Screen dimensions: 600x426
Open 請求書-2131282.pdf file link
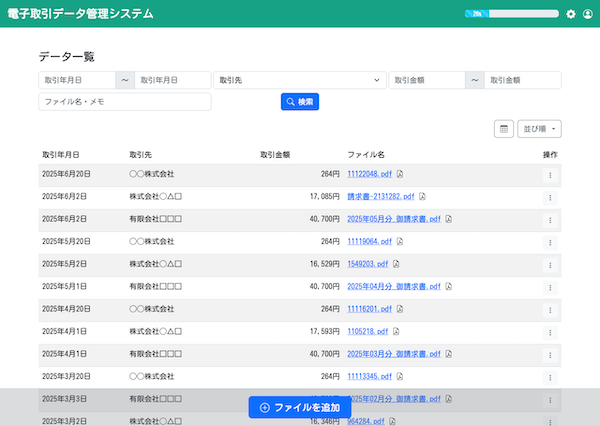click(x=381, y=197)
